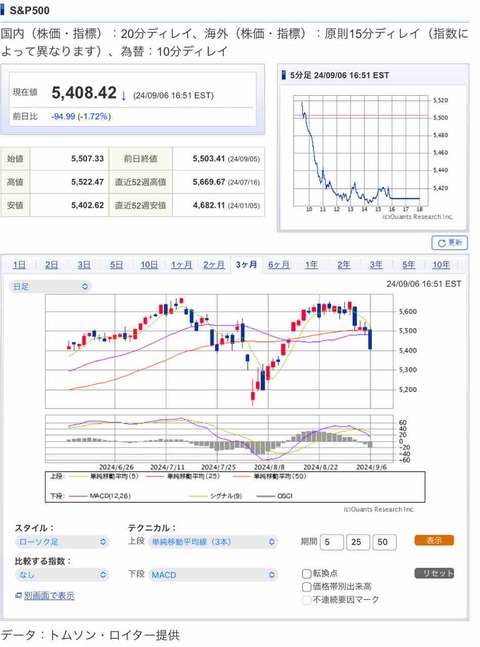Select the 2日 period tab
Screen dimensions: 480x647
click(x=52, y=264)
